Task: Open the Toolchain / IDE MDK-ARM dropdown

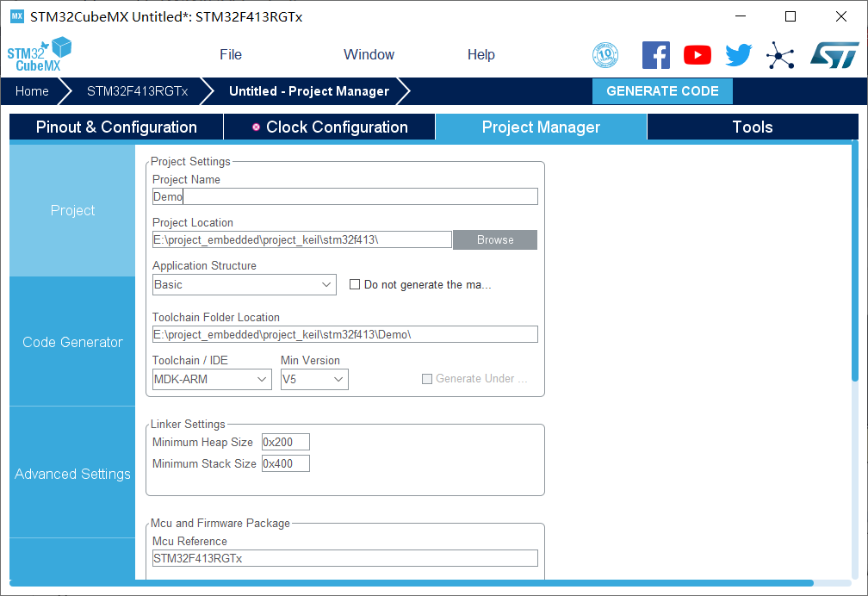Action: click(212, 380)
